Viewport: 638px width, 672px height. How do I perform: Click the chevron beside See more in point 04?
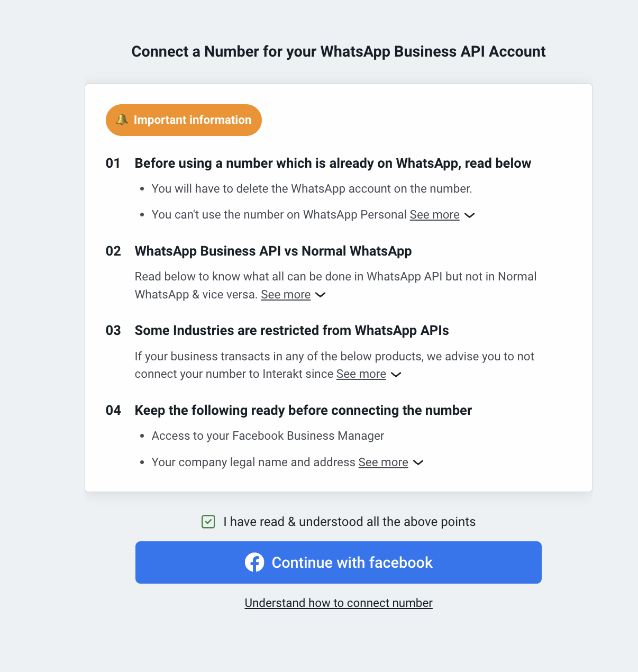418,462
